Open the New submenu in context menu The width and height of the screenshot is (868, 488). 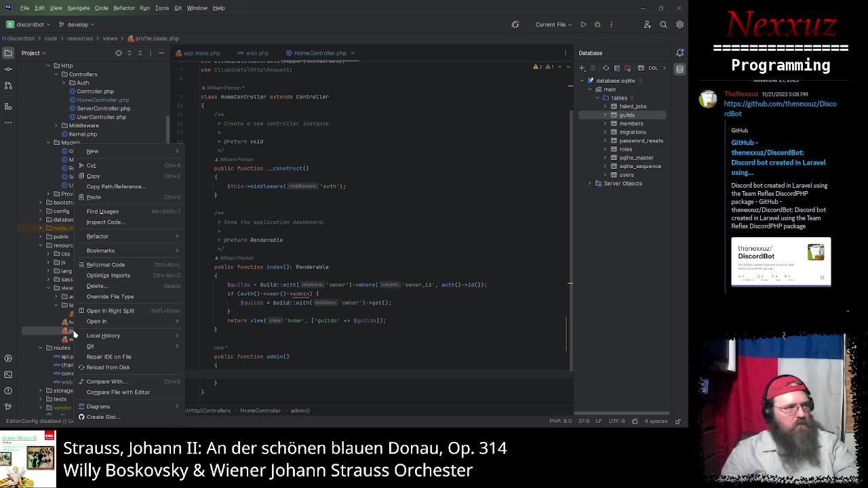[x=129, y=151]
